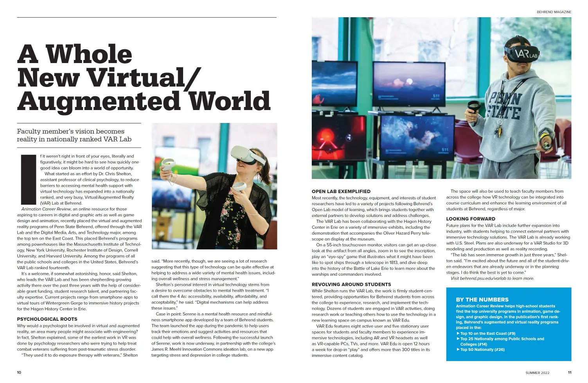The height and width of the screenshot is (383, 588).
Task: Click the 'REVOLVING AROUND STUDENTS' section heading
Action: [x=351, y=284]
